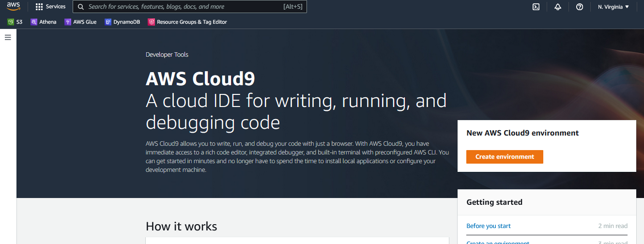Expand the hamburger side navigation
Image resolution: width=644 pixels, height=244 pixels.
click(8, 37)
